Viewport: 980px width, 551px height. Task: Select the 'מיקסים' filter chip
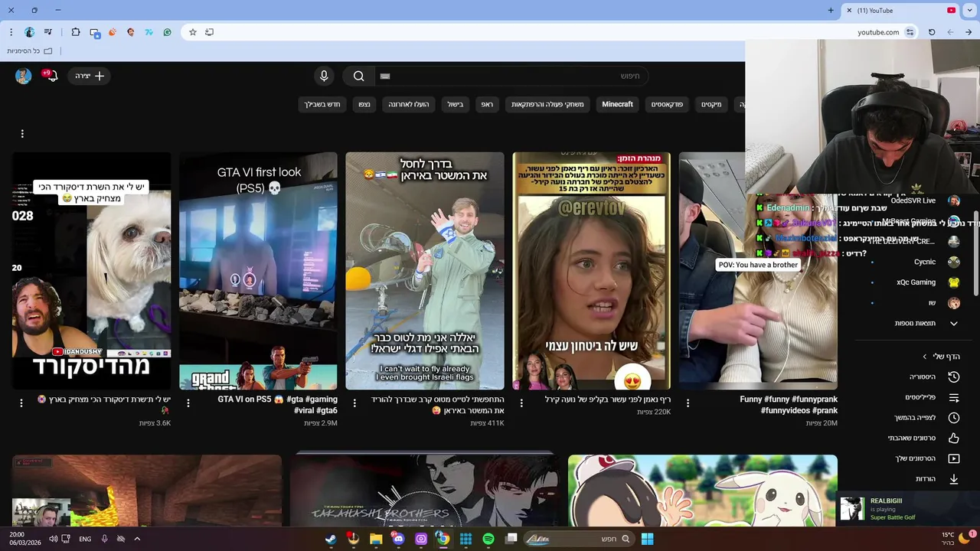(x=711, y=104)
